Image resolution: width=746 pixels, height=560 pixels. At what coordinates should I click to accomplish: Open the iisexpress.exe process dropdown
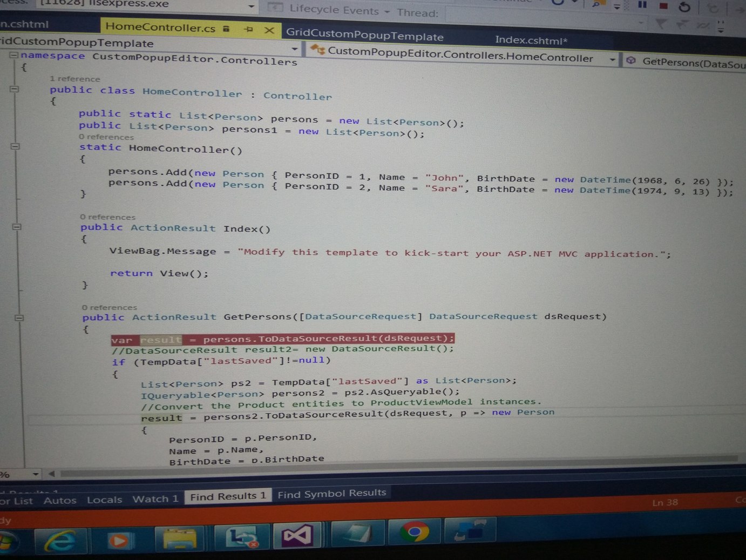point(252,6)
